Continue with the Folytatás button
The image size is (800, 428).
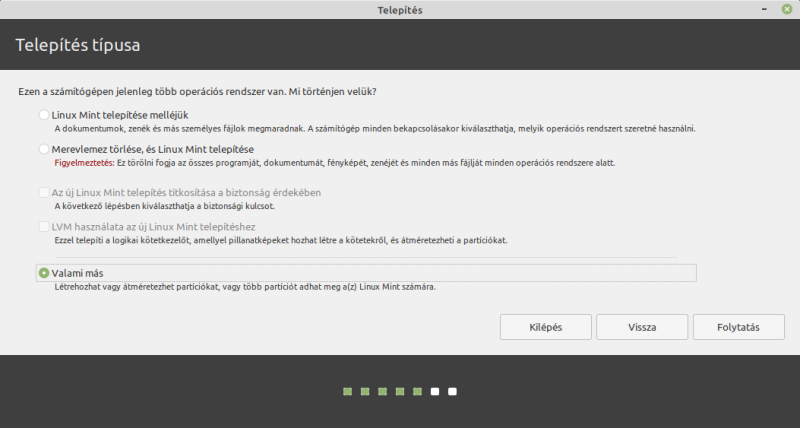(x=738, y=327)
